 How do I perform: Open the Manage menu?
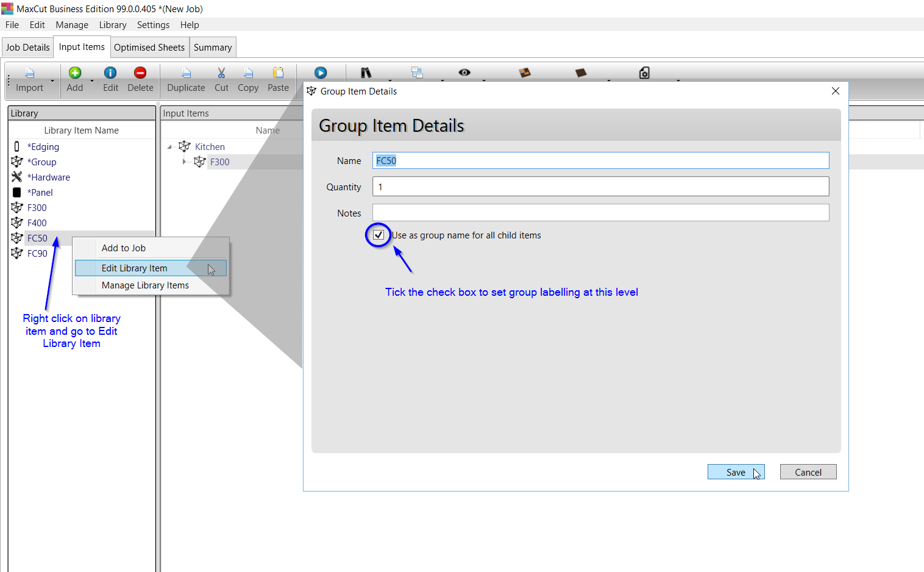(x=72, y=25)
